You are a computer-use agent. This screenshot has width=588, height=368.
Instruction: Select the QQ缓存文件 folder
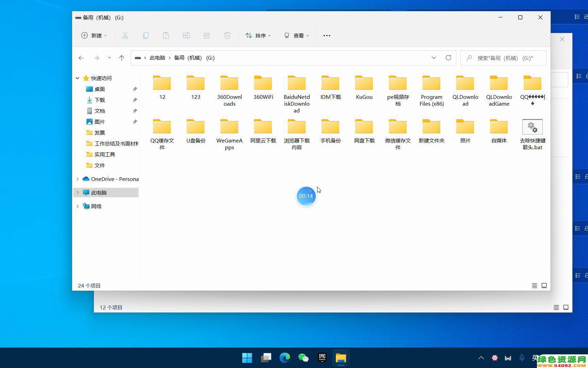click(x=162, y=135)
